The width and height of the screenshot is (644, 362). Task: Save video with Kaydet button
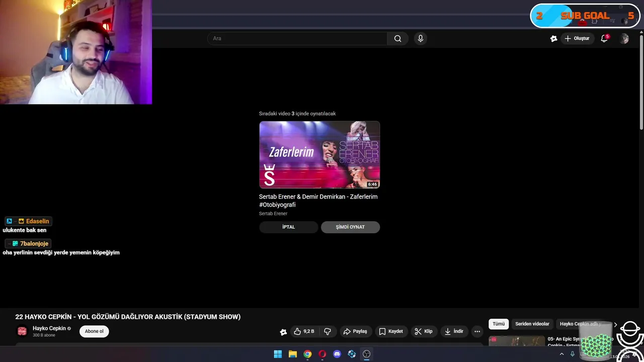click(391, 331)
